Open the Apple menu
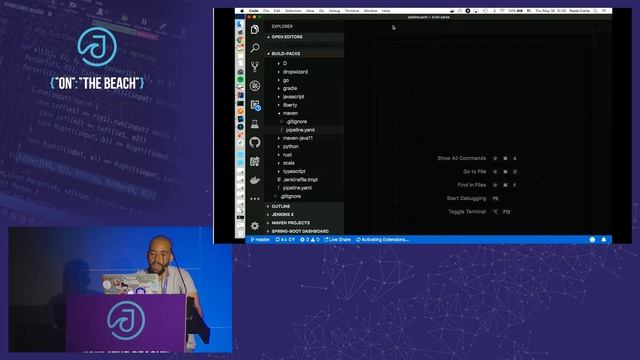 pyautogui.click(x=242, y=11)
